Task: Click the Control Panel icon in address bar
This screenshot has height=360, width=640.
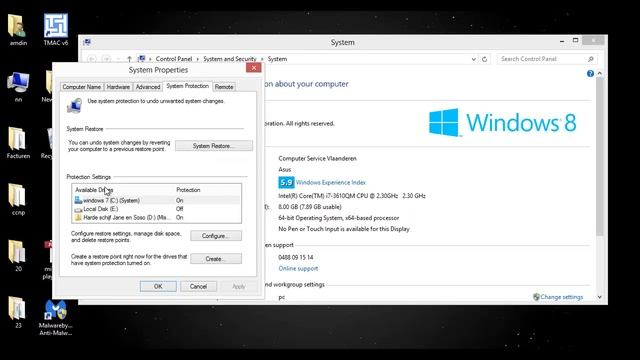Action: (x=142, y=59)
